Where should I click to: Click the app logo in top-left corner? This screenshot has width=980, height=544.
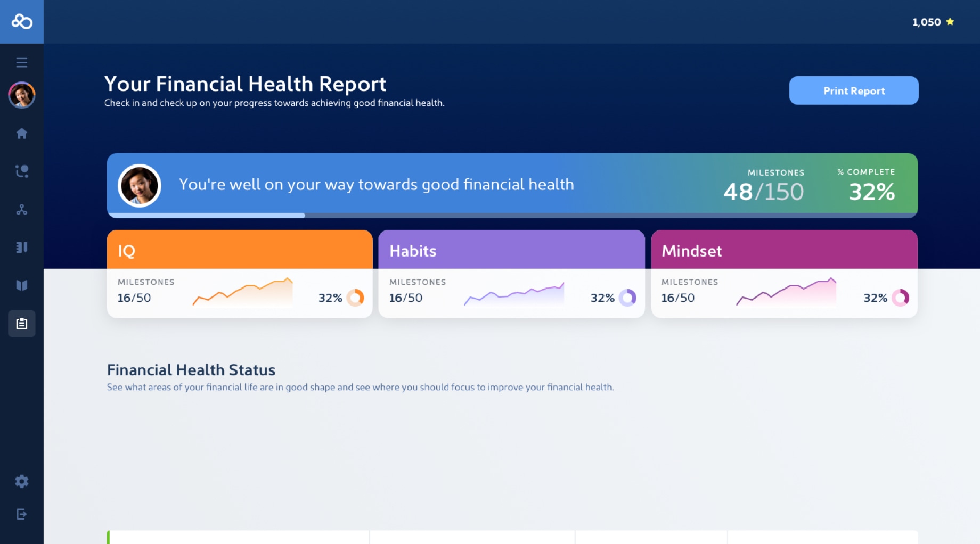21,21
